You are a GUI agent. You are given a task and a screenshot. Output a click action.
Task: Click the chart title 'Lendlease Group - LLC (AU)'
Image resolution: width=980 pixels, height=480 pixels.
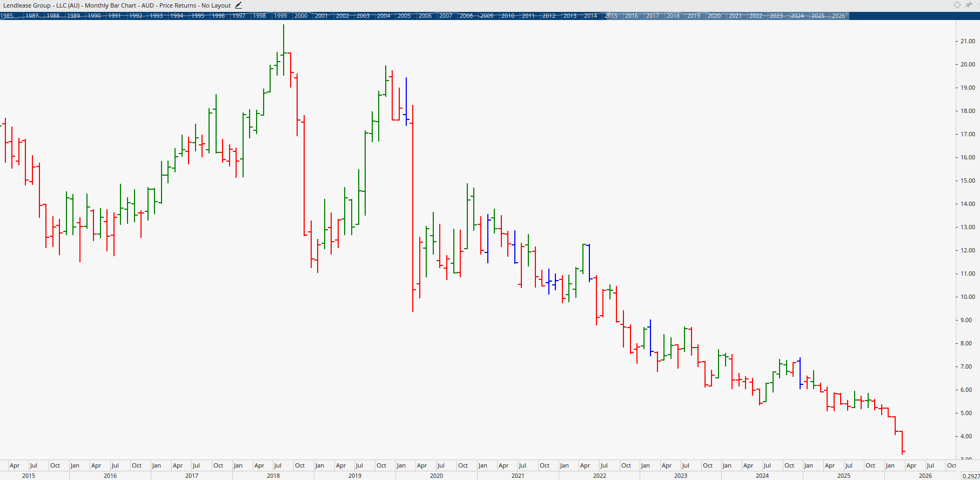[42, 5]
